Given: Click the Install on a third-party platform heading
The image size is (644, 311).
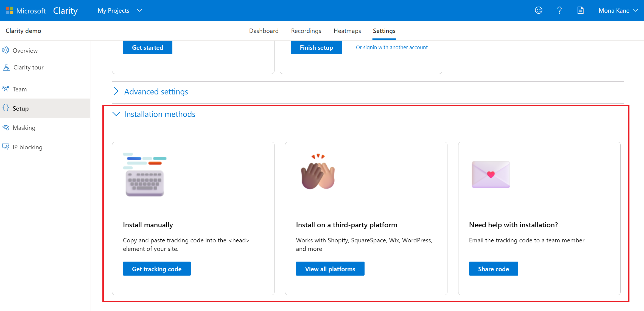Looking at the screenshot, I should coord(346,225).
